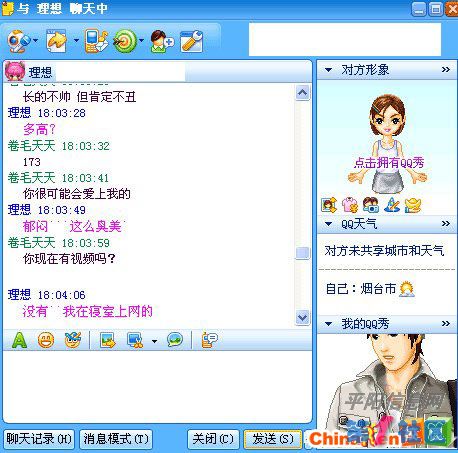Open webcam options dropdown arrow

35,40
